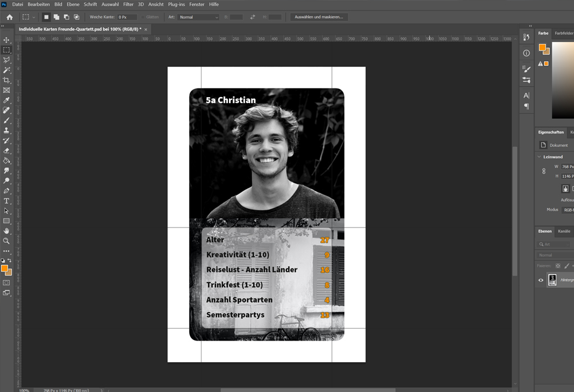
Task: Toggle Quick Mask mode
Action: pos(6,283)
